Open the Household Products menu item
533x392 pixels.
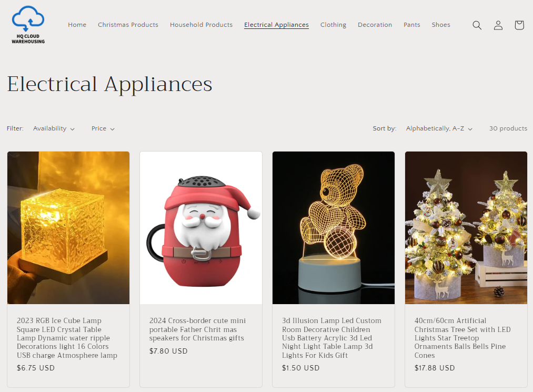(201, 25)
